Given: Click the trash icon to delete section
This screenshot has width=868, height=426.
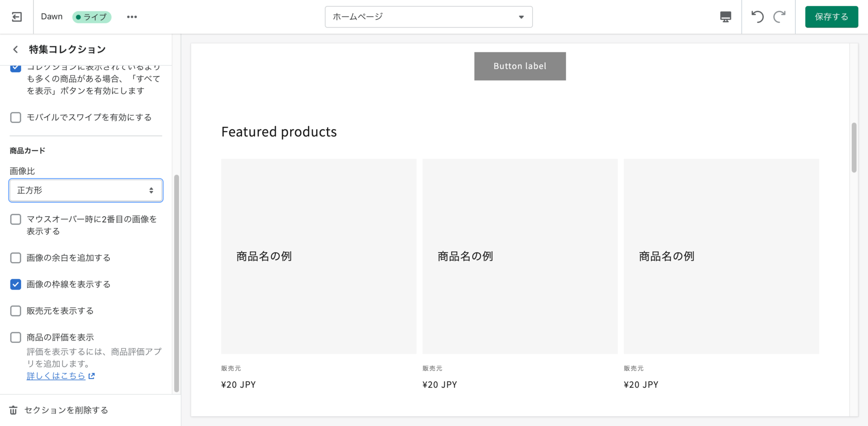Looking at the screenshot, I should pyautogui.click(x=14, y=410).
